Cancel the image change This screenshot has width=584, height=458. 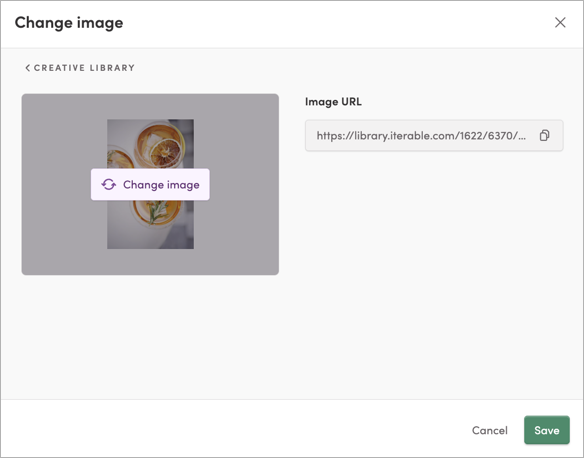489,430
